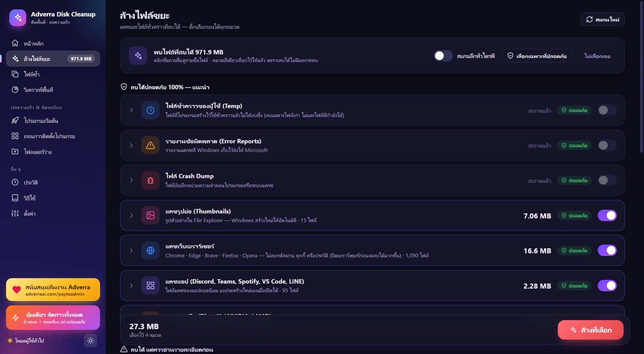Open the ประวัติ history page
This screenshot has width=644, height=354.
pyautogui.click(x=53, y=182)
